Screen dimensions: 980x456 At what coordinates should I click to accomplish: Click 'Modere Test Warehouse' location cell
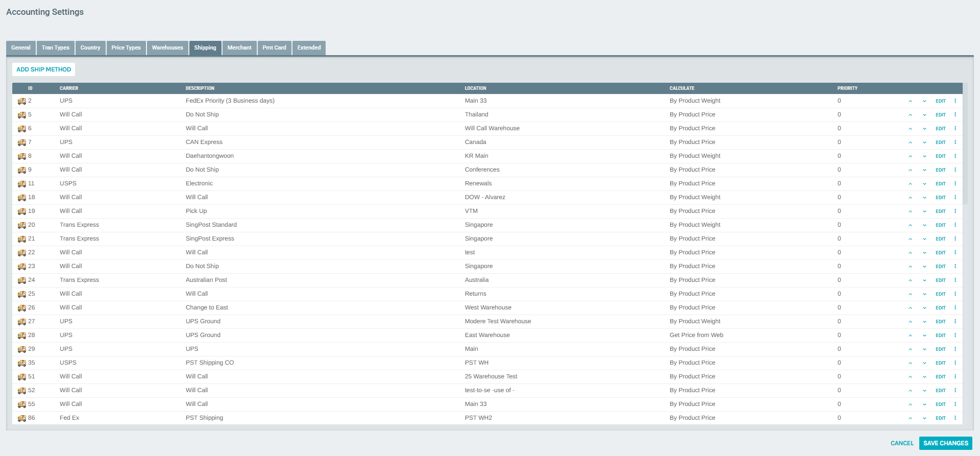(498, 322)
